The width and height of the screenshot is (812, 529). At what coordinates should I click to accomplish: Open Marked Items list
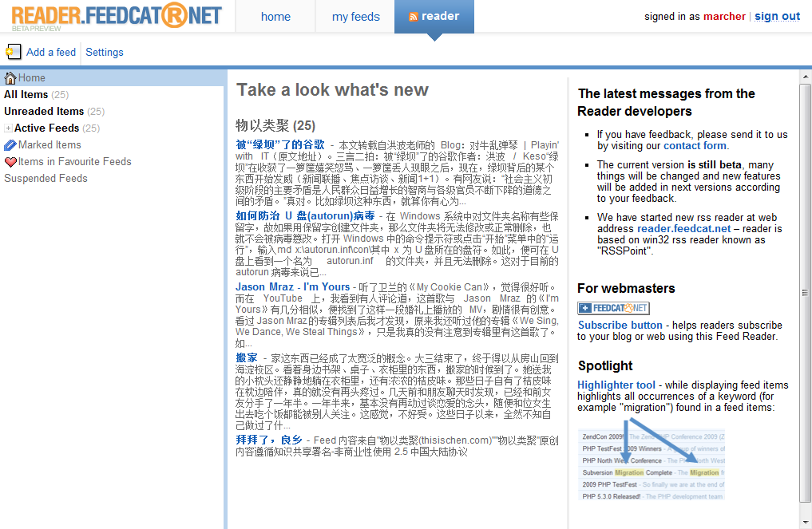click(x=50, y=145)
